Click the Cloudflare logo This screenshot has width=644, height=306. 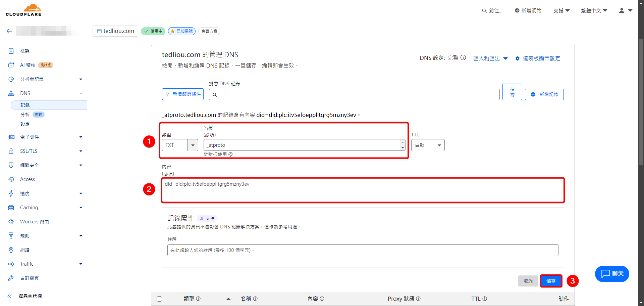(x=23, y=10)
